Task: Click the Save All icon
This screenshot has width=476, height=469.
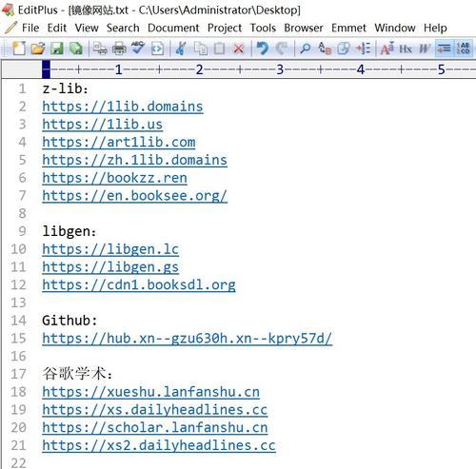Action: [x=76, y=49]
